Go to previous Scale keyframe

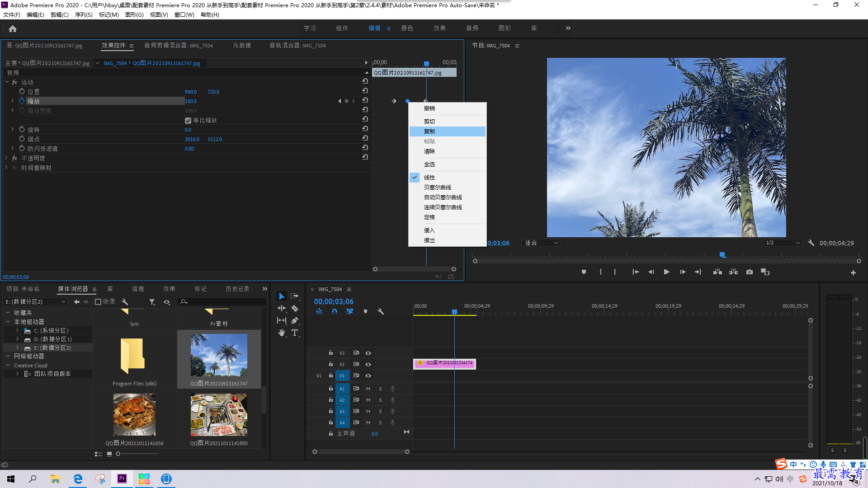click(340, 101)
